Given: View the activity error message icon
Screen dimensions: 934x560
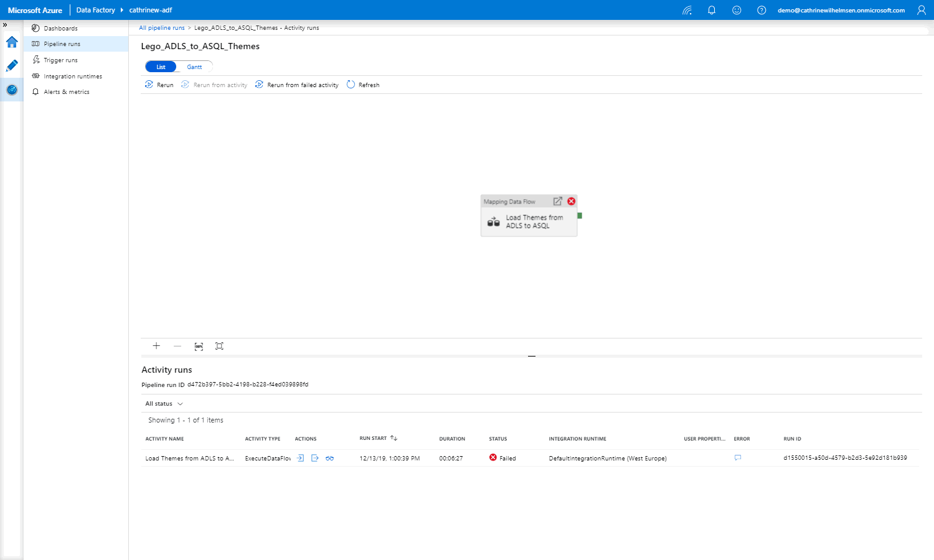Looking at the screenshot, I should (738, 458).
